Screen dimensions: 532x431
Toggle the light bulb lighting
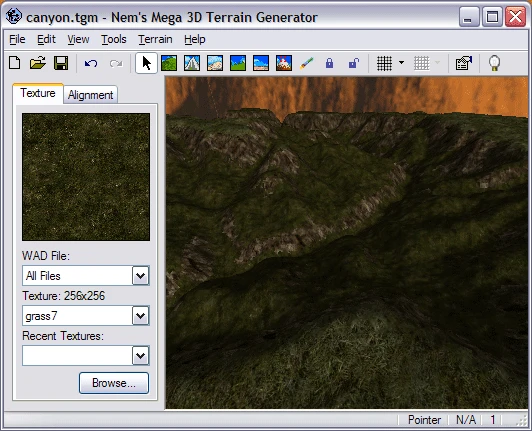pyautogui.click(x=494, y=63)
